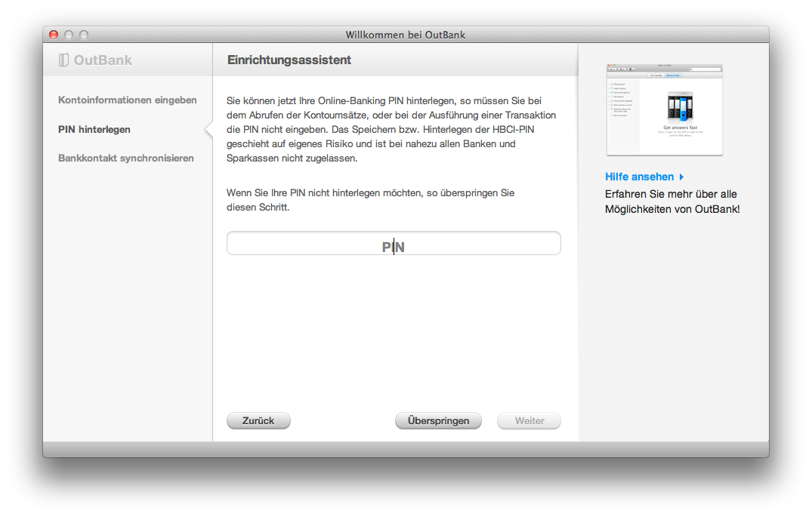Click the text 'Wenn Sie Ihre PIN nicht hinterlegen'
This screenshot has height=517, width=812.
(x=304, y=193)
